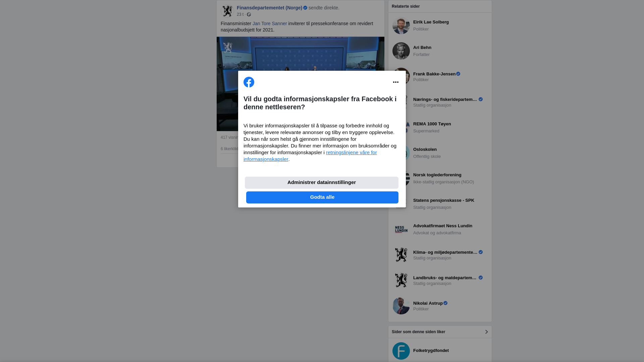Open Nikolai Astrup page
This screenshot has height=362, width=644.
tap(428, 303)
